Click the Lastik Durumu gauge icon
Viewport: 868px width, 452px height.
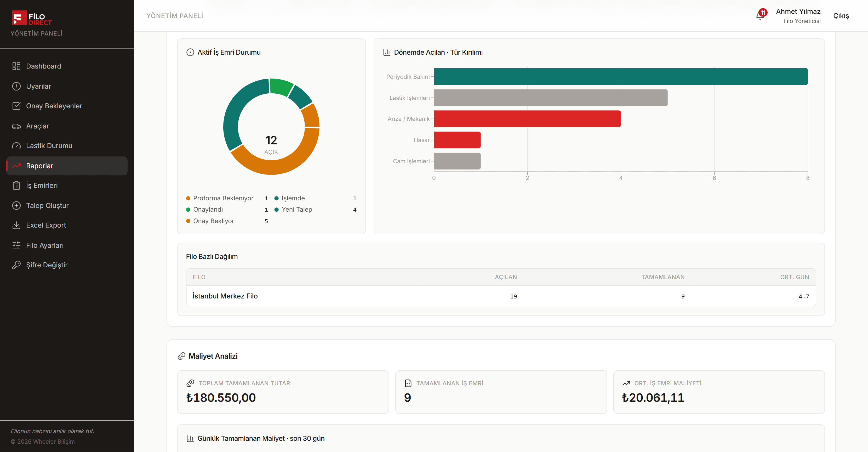[16, 146]
